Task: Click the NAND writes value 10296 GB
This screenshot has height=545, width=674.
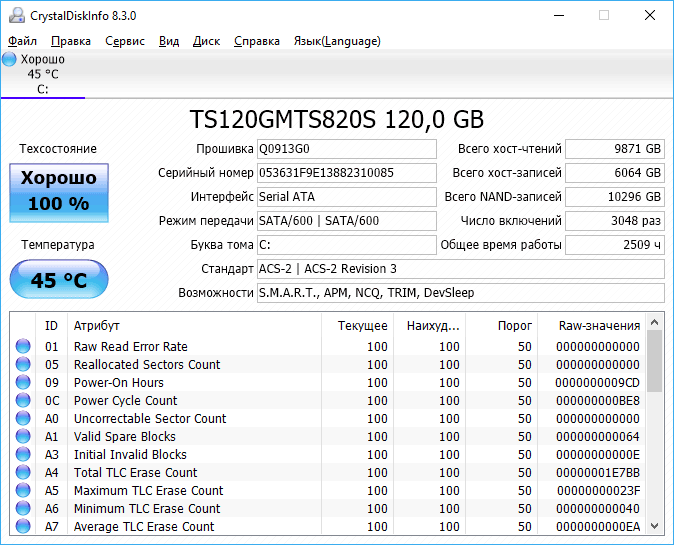Action: (615, 197)
